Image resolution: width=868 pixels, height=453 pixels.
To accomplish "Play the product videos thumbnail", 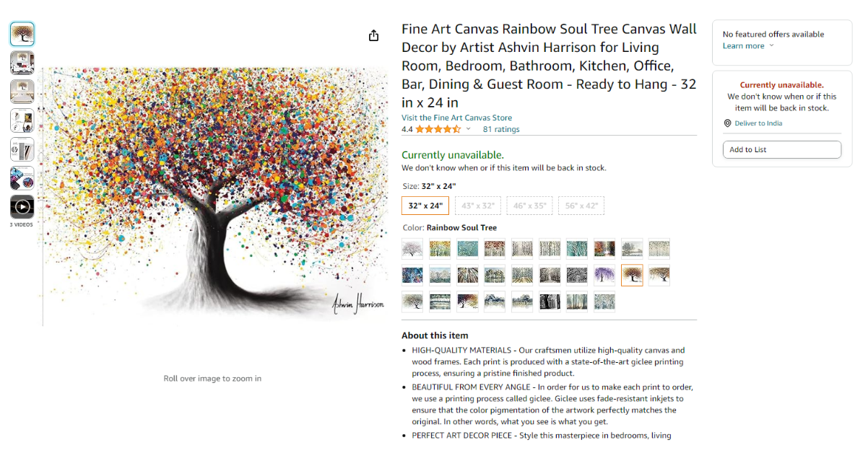I will click(22, 207).
